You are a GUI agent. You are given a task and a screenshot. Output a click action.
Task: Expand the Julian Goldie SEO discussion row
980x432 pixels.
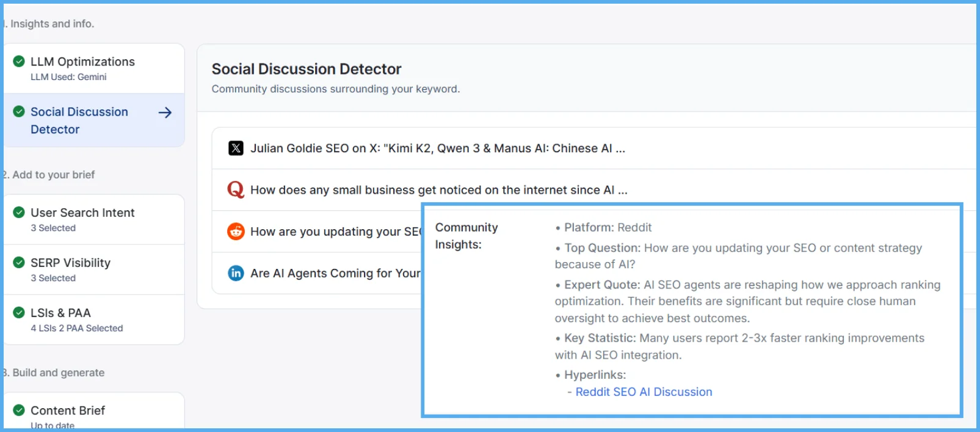click(x=437, y=148)
